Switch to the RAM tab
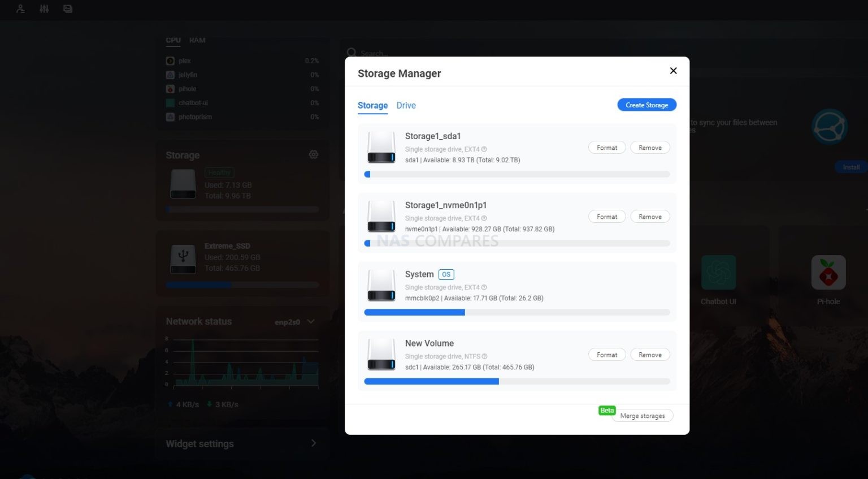 (x=197, y=40)
